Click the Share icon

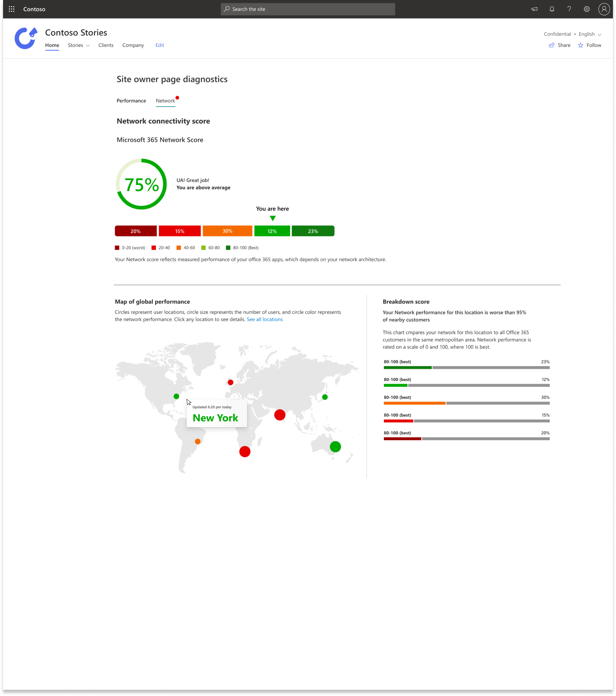(x=552, y=45)
